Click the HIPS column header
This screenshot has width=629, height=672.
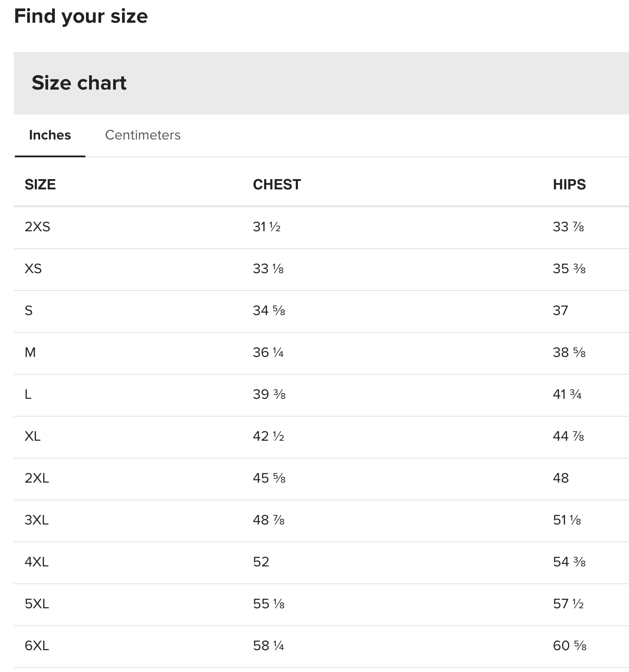[569, 184]
